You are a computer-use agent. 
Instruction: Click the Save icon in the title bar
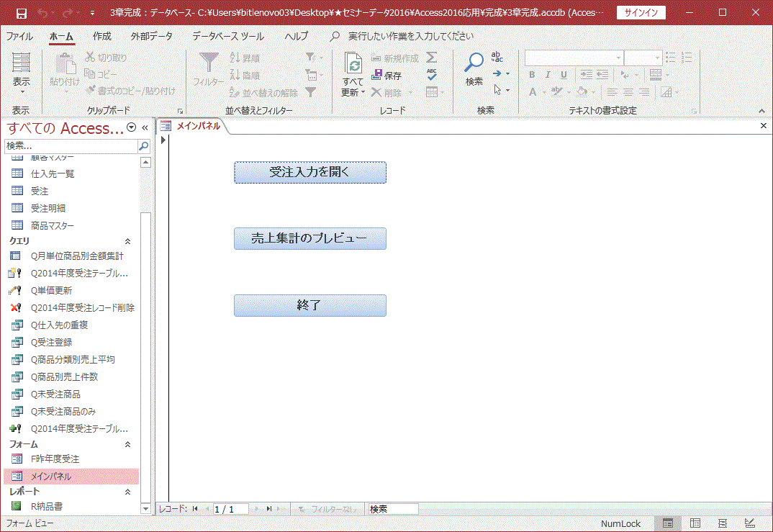[x=21, y=13]
